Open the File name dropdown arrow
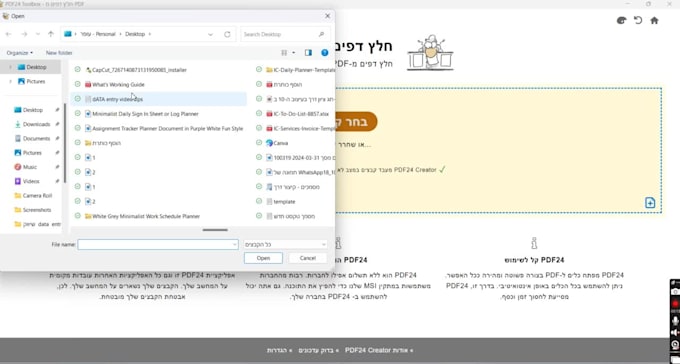Viewport: 680px width, 364px height. [x=235, y=245]
